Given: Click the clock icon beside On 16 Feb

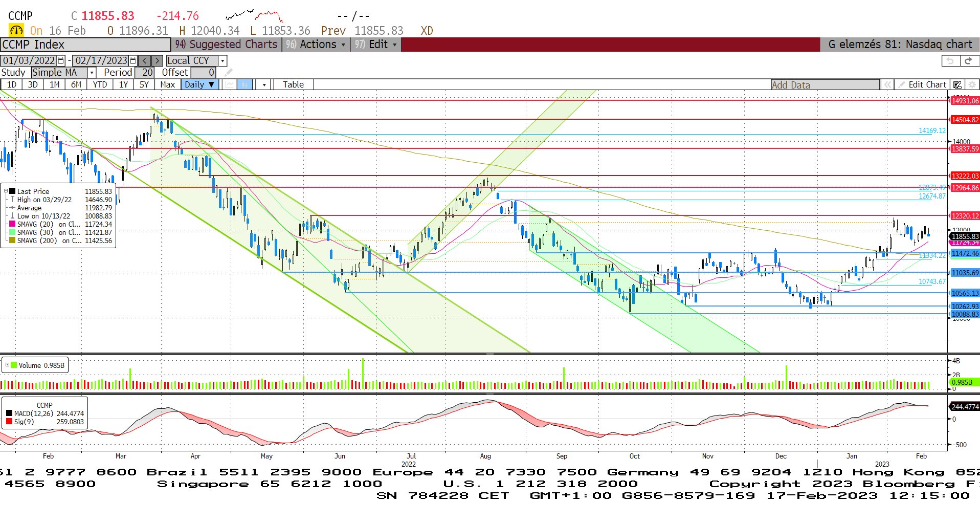Looking at the screenshot, I should (x=16, y=31).
